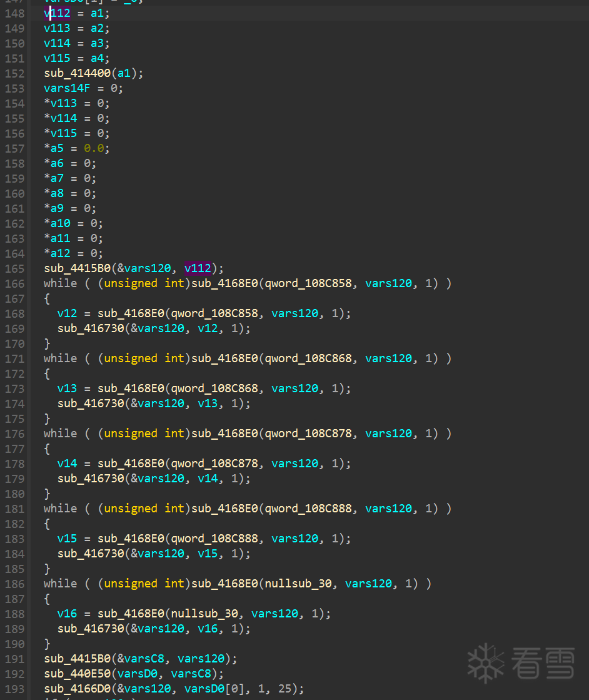Click v13 argument on line 174
The height and width of the screenshot is (700, 589).
(208, 403)
